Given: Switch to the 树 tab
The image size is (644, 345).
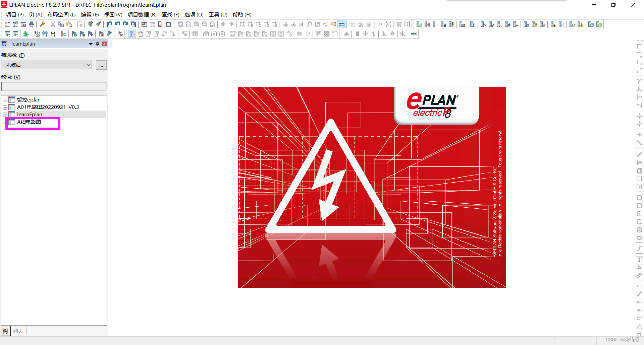Looking at the screenshot, I should (x=5, y=331).
